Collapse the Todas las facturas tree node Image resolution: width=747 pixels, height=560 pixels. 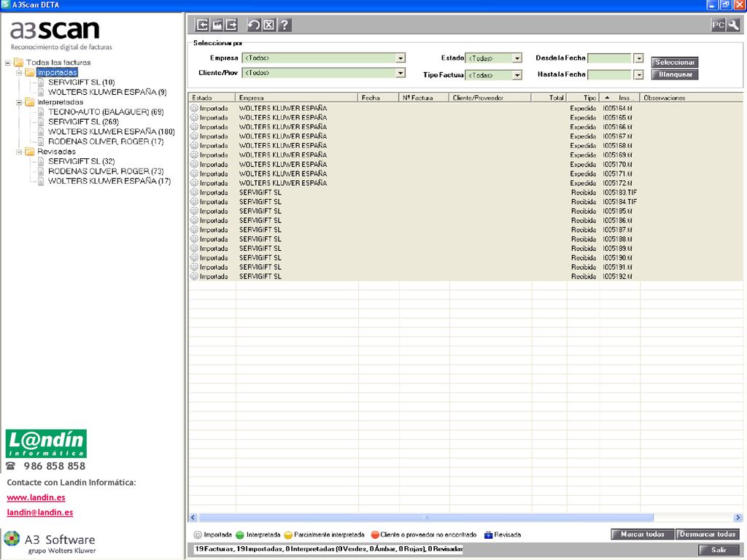pos(8,63)
